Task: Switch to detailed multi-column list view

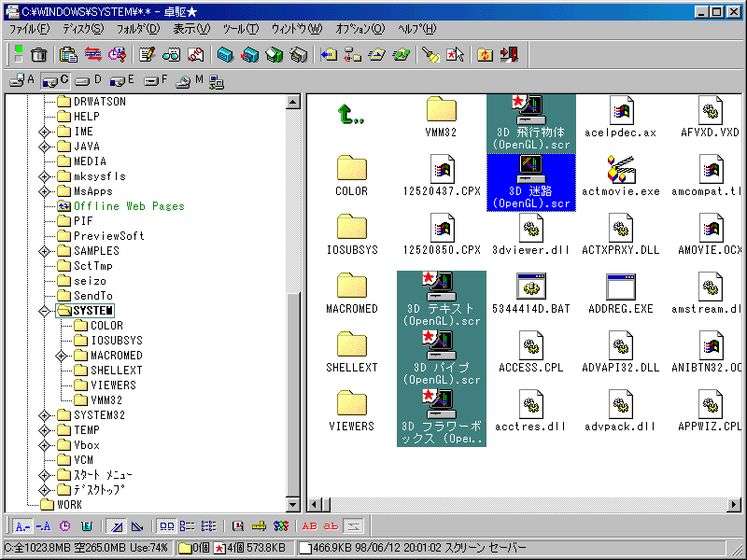Action: (x=208, y=525)
